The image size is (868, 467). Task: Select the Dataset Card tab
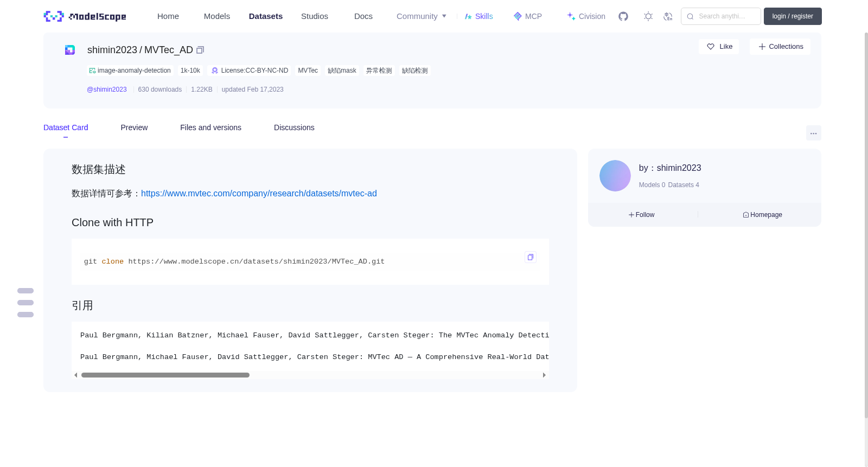[x=66, y=127]
